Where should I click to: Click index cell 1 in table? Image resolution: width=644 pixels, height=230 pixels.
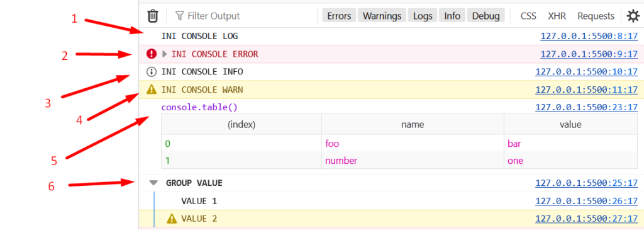[x=241, y=161]
